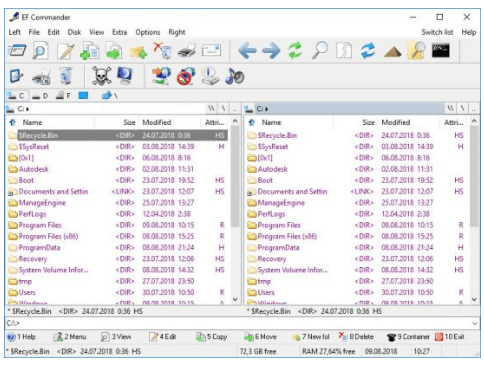The image size is (484, 366).
Task: Open the black command prompt icon
Action: coord(441,51)
